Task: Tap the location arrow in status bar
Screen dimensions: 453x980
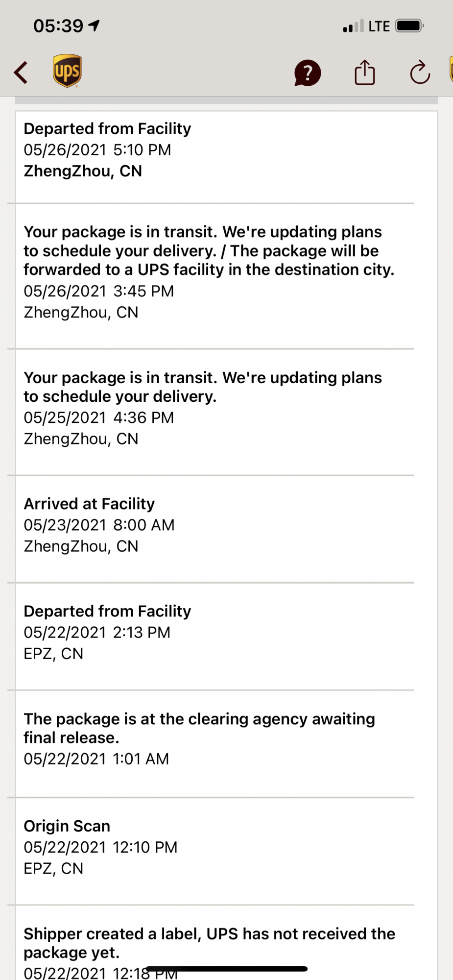Action: click(x=95, y=25)
